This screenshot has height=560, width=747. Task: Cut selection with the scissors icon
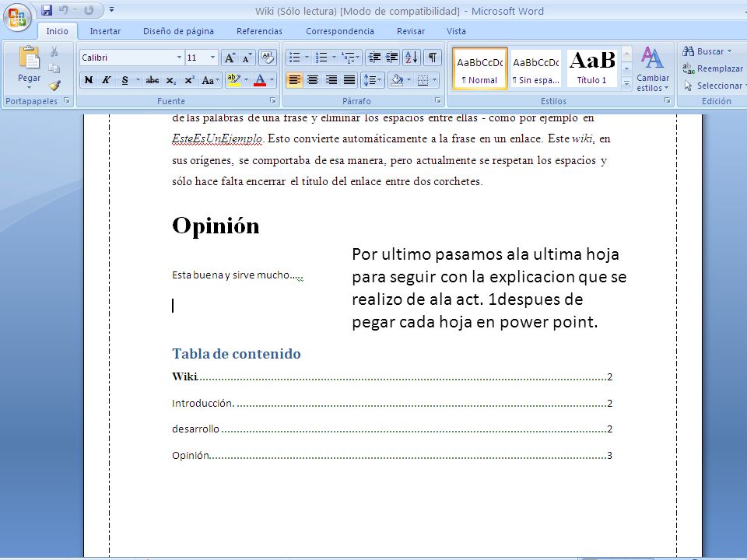point(54,51)
